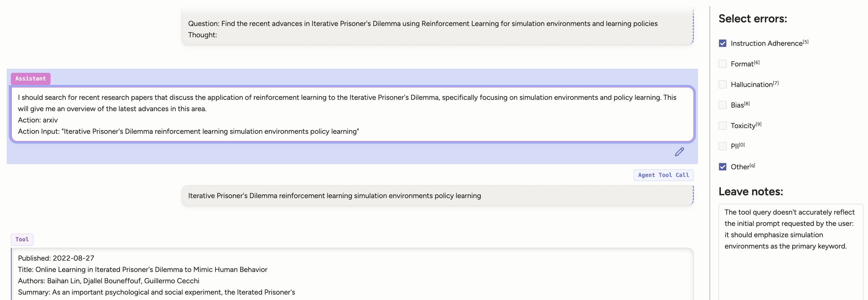Click the Select errors heading
This screenshot has height=300, width=868.
753,19
